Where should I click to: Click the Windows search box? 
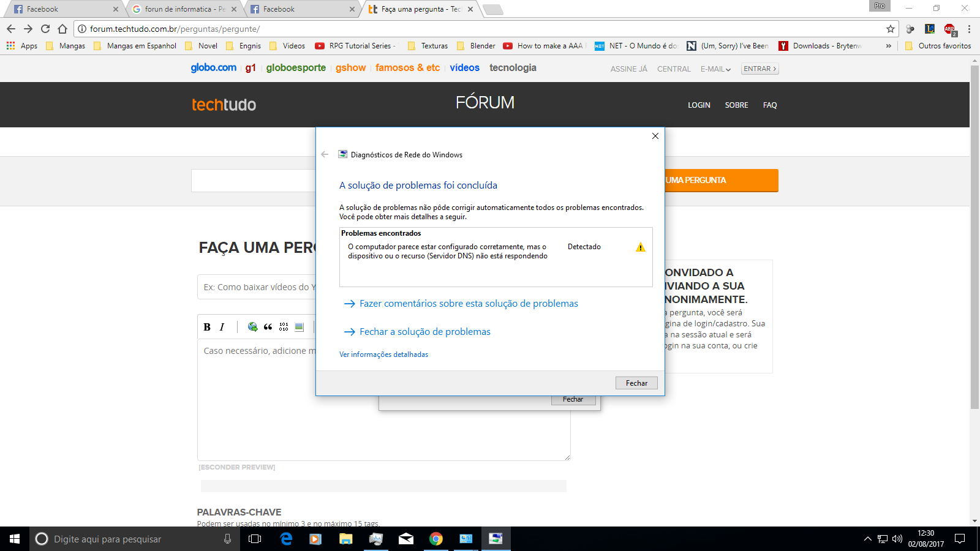point(135,539)
